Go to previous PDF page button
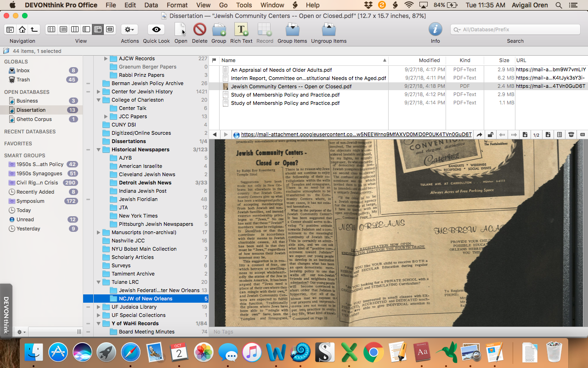Viewport: 588px width, 368px height. point(525,135)
